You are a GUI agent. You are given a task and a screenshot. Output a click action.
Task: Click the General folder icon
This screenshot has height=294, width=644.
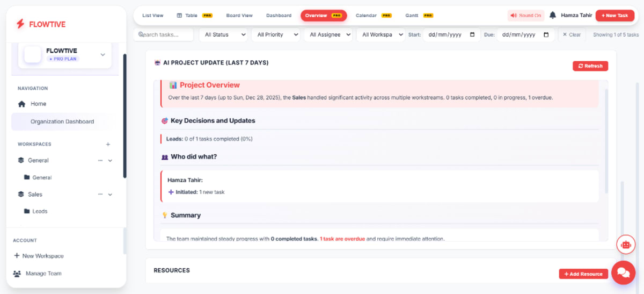[x=27, y=177]
